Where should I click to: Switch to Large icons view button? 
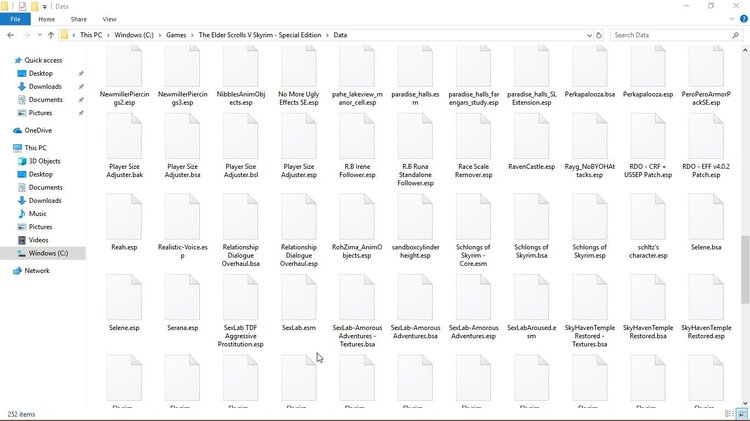pos(742,414)
